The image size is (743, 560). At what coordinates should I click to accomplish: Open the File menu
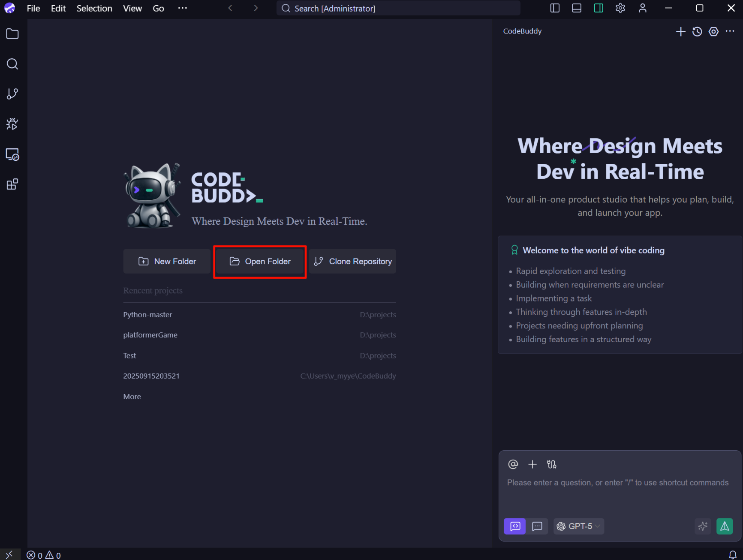point(33,8)
